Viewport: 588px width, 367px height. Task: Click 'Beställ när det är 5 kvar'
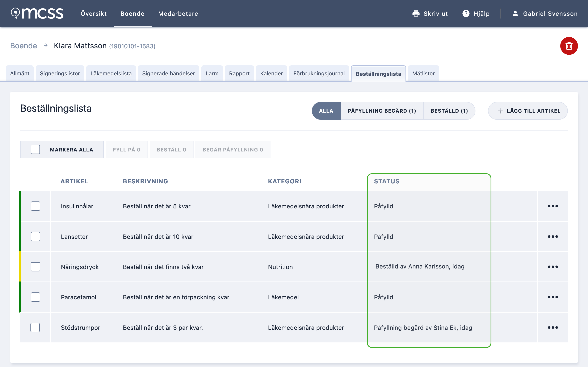pos(157,206)
